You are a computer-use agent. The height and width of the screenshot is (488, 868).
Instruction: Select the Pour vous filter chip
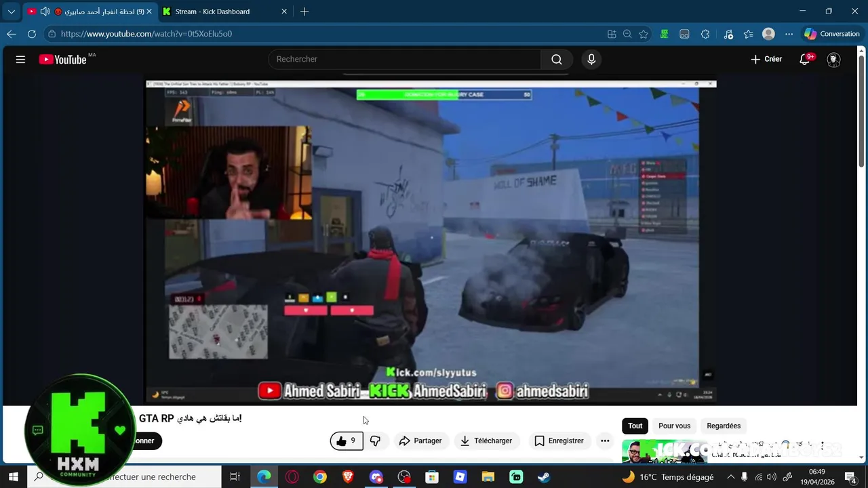(x=674, y=426)
